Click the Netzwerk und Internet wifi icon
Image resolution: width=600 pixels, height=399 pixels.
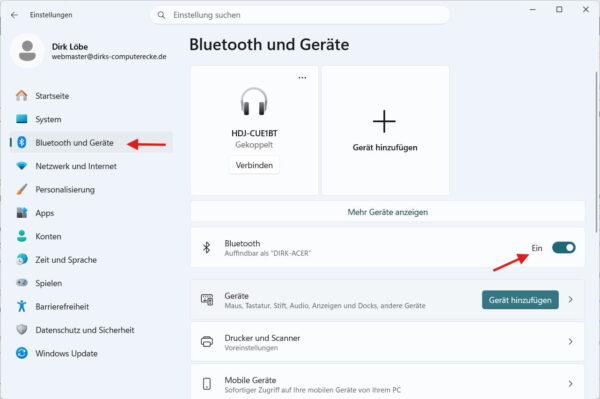click(22, 166)
